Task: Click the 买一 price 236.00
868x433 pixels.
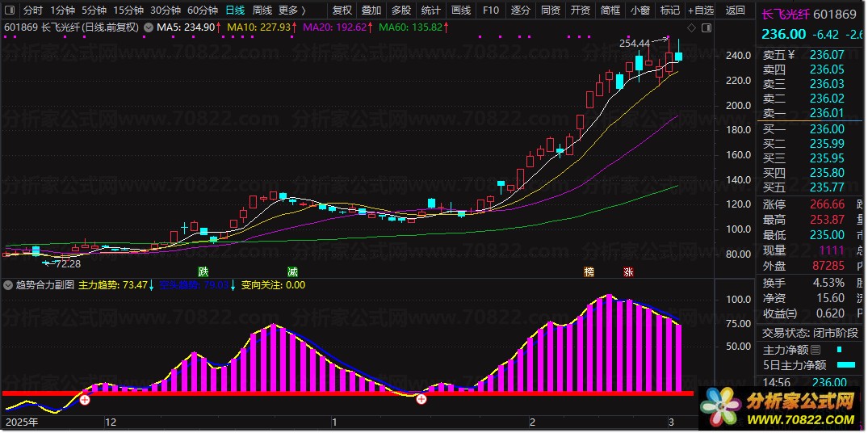Action: tap(827, 129)
